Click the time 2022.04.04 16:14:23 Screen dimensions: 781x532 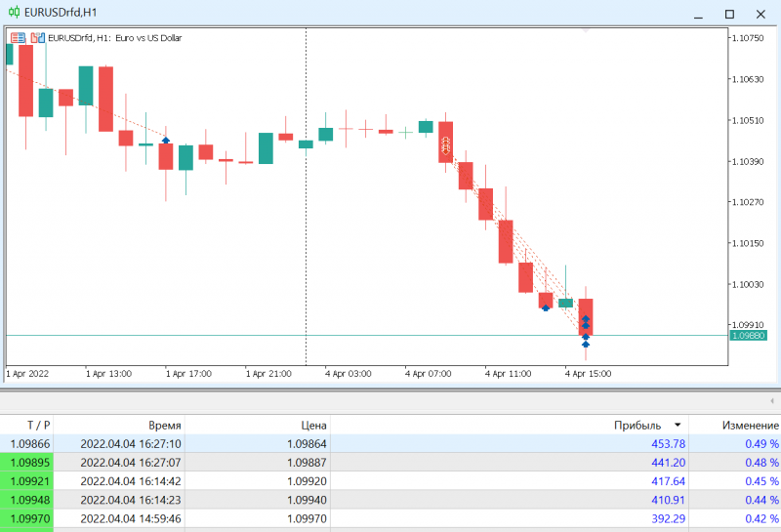pos(131,500)
